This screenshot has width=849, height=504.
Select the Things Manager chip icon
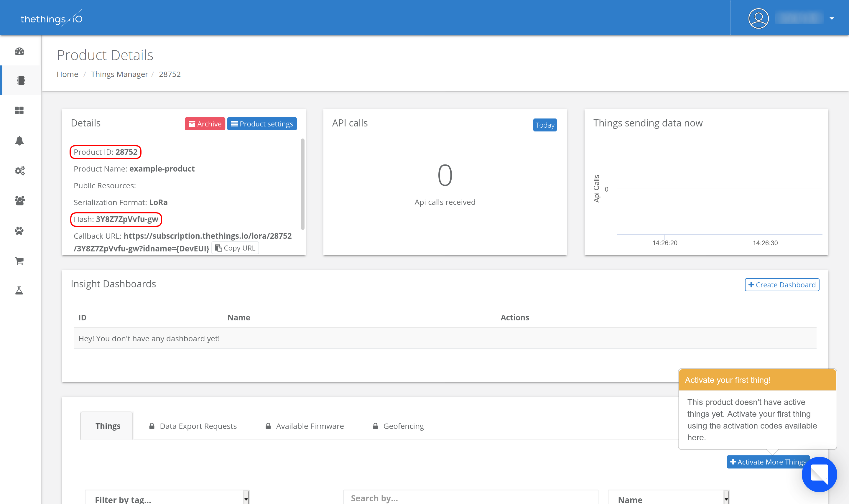coord(21,80)
